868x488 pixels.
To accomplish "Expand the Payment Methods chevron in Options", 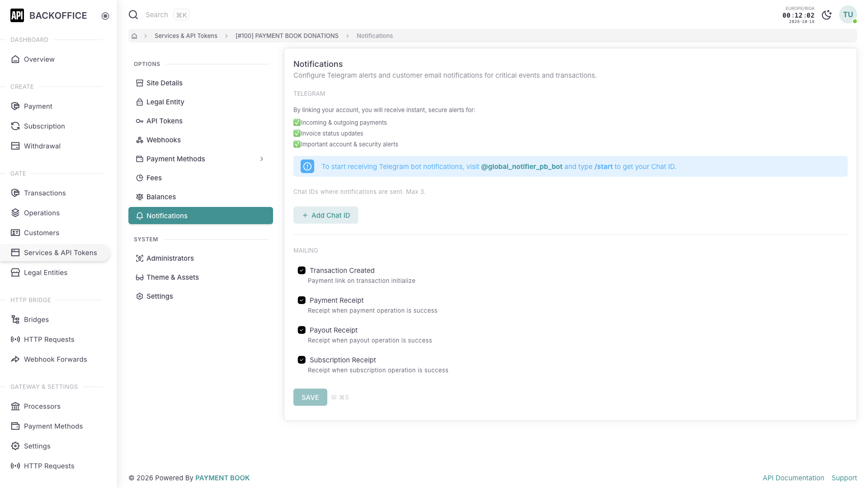I will pos(262,159).
